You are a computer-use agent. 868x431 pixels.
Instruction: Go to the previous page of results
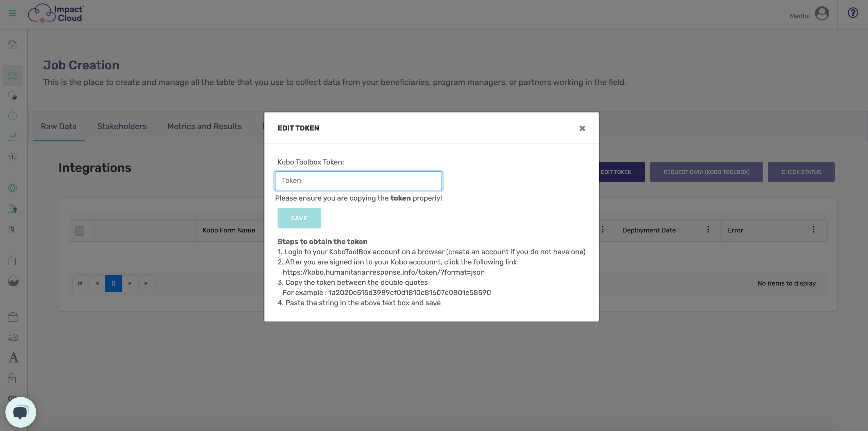pyautogui.click(x=97, y=283)
